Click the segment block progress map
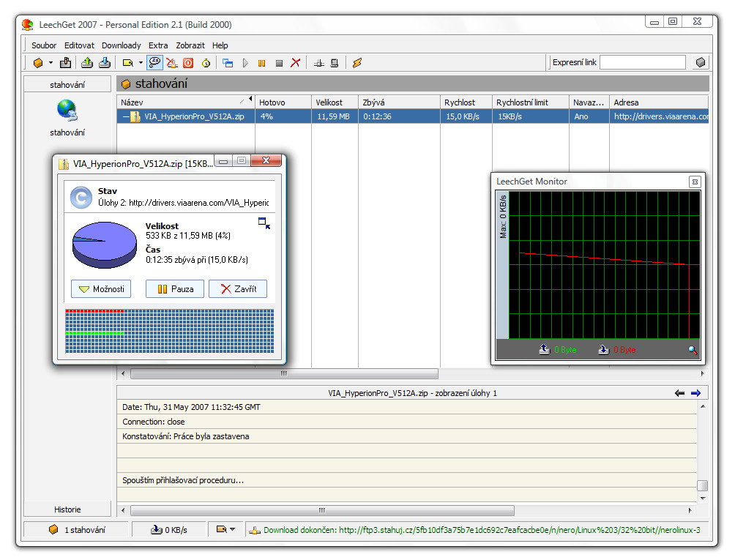 coord(170,331)
